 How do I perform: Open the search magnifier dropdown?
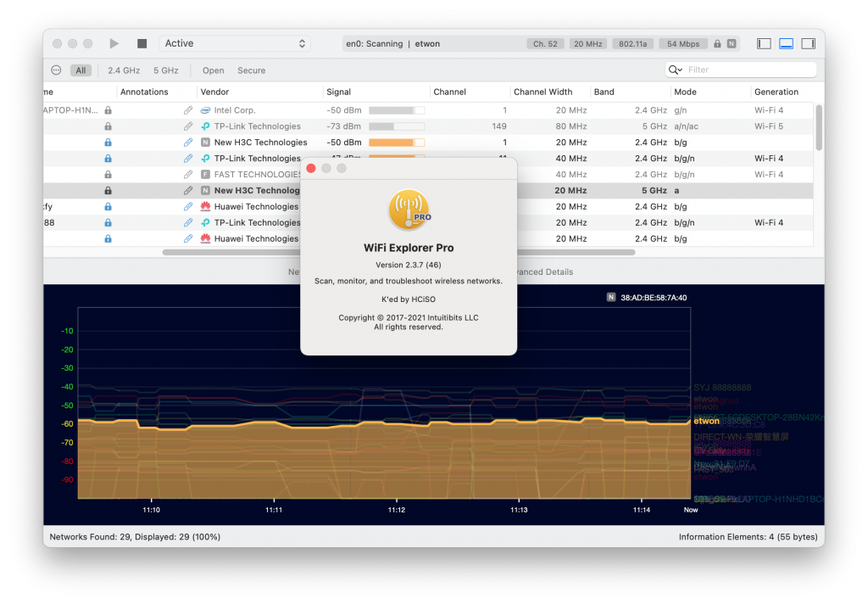(x=676, y=70)
